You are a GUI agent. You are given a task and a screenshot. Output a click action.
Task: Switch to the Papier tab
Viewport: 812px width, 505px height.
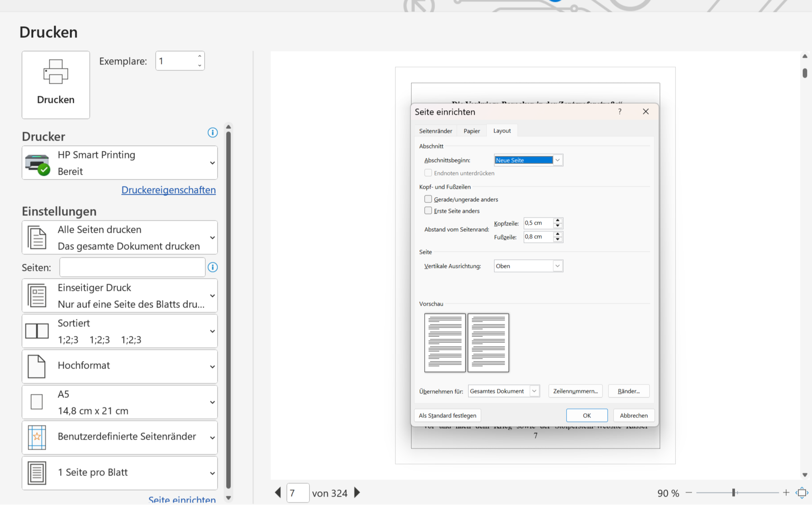(472, 131)
